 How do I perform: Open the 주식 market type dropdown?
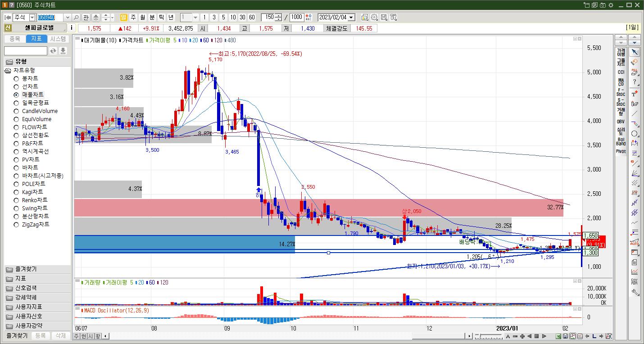(x=32, y=17)
